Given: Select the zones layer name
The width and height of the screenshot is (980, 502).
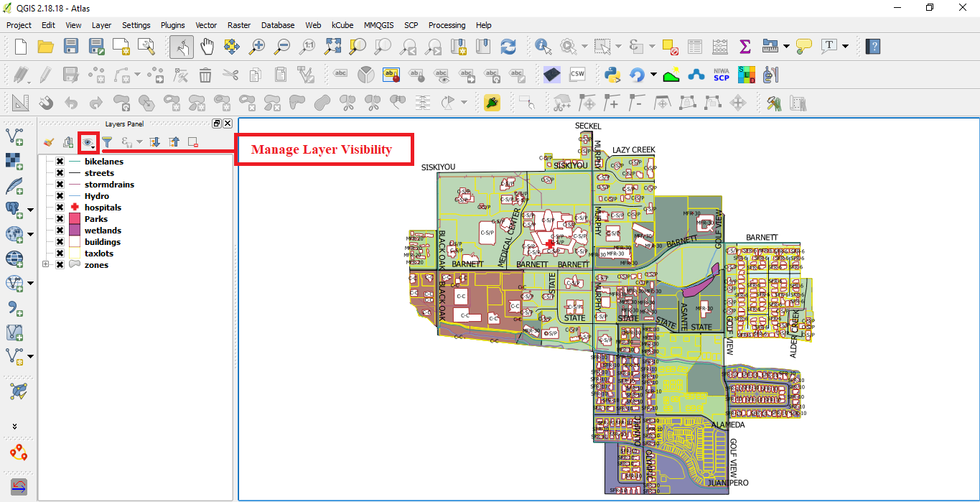Looking at the screenshot, I should pyautogui.click(x=97, y=265).
